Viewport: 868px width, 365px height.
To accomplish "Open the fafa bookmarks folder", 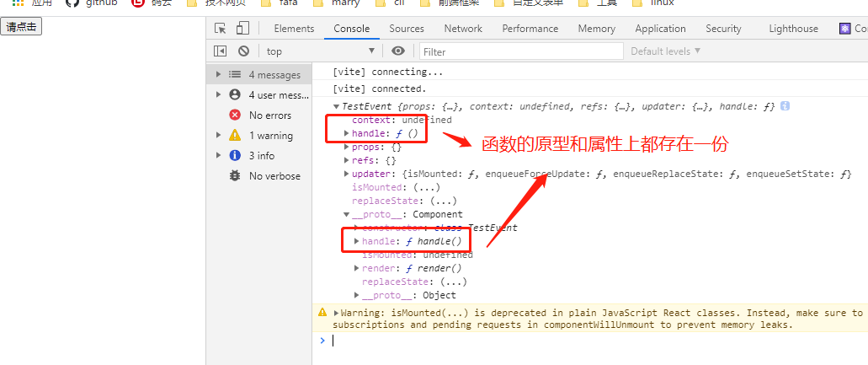I will pos(279,3).
